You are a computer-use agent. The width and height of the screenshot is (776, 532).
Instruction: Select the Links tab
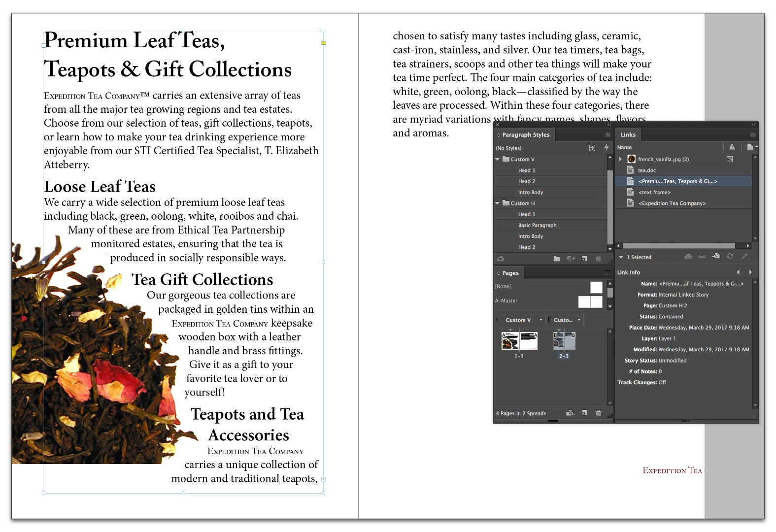(x=628, y=134)
